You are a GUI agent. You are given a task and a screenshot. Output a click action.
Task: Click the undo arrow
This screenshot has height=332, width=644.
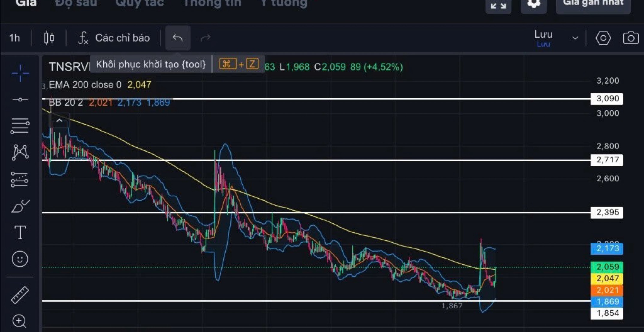178,38
